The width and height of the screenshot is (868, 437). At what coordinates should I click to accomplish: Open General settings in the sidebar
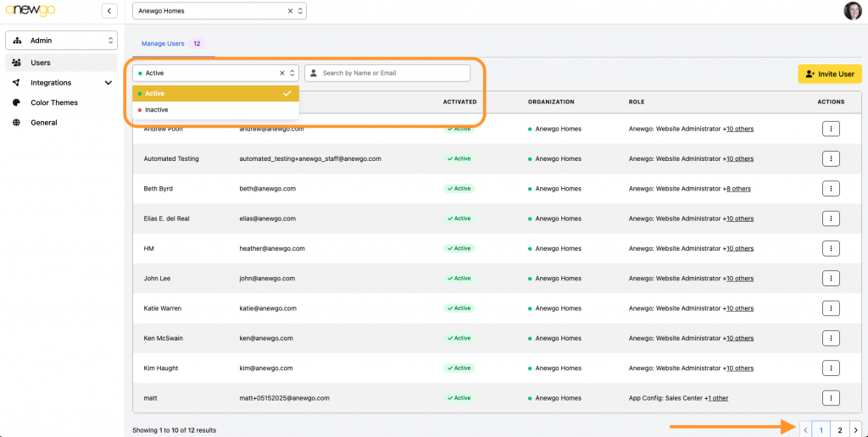(x=44, y=122)
